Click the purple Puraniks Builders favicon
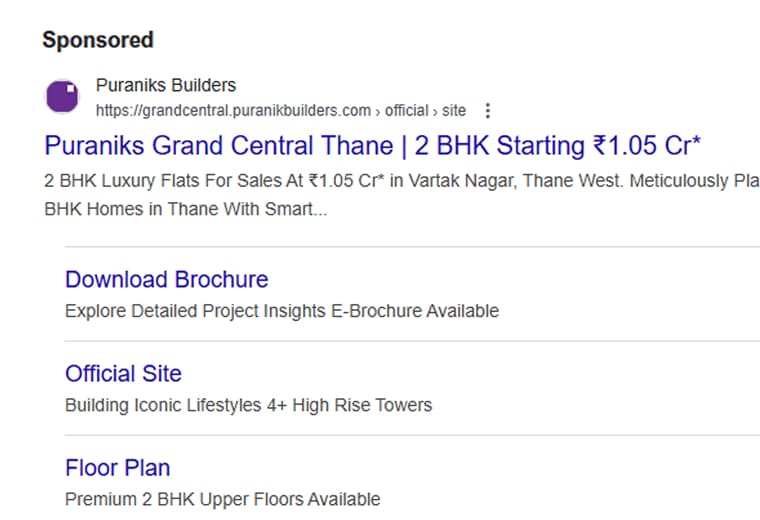Image resolution: width=760 pixels, height=520 pixels. pyautogui.click(x=62, y=96)
